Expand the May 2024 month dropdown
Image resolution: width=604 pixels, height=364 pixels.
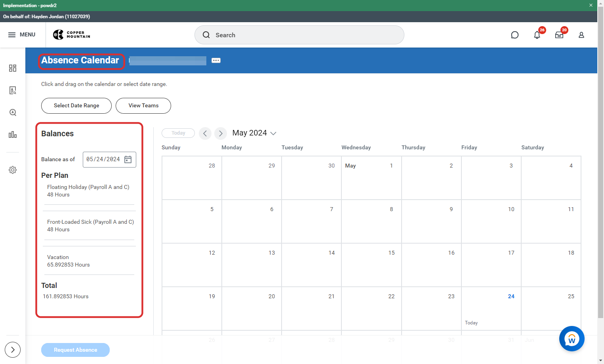[x=254, y=133]
